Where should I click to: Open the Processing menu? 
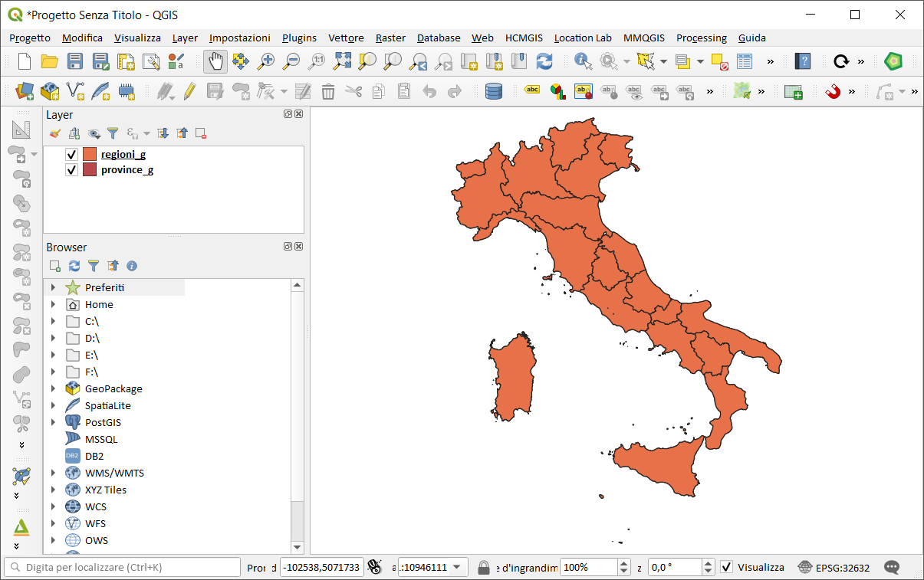click(x=701, y=38)
